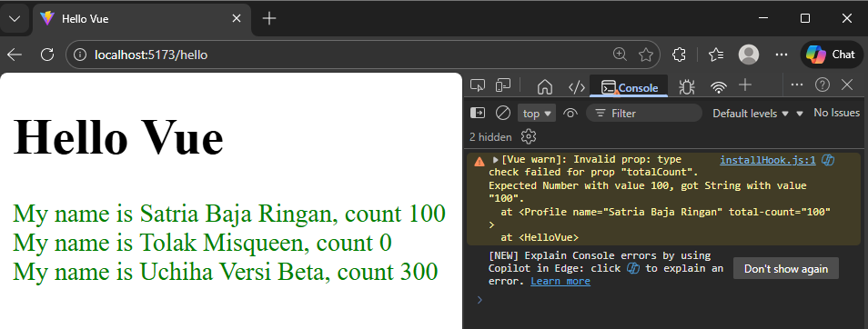The width and height of the screenshot is (868, 329).
Task: Select the Hello Vue browser tab
Action: click(x=142, y=19)
